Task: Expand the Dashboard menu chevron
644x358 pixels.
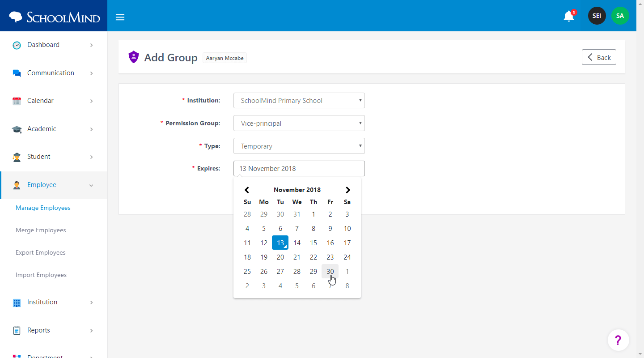Action: click(91, 45)
